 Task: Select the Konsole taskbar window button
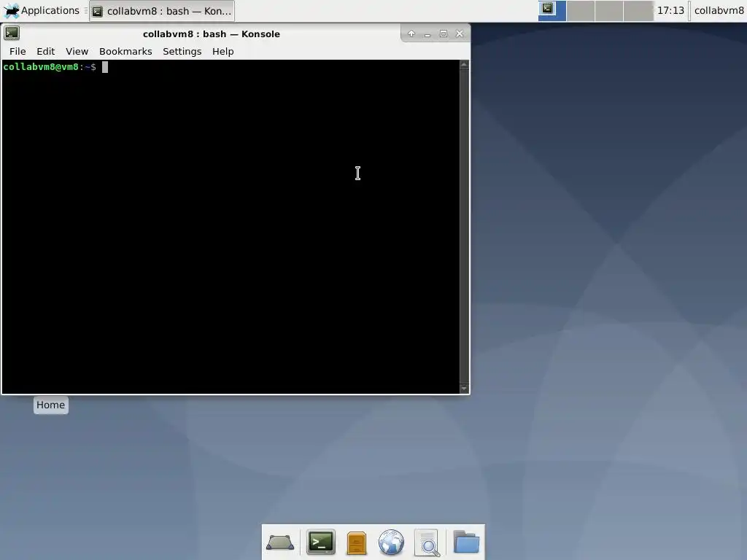click(x=162, y=11)
